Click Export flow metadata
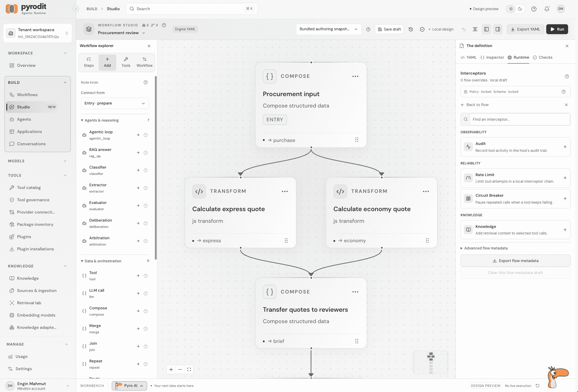The height and width of the screenshot is (392, 578). (x=515, y=261)
